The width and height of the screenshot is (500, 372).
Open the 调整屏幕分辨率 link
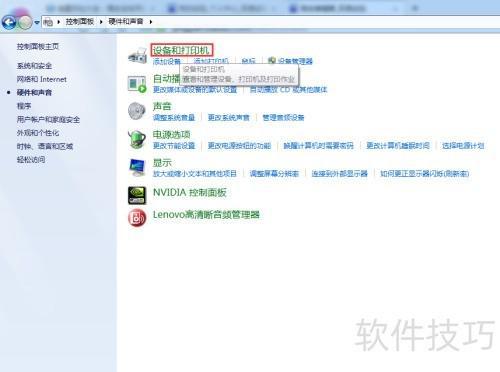pyautogui.click(x=274, y=174)
